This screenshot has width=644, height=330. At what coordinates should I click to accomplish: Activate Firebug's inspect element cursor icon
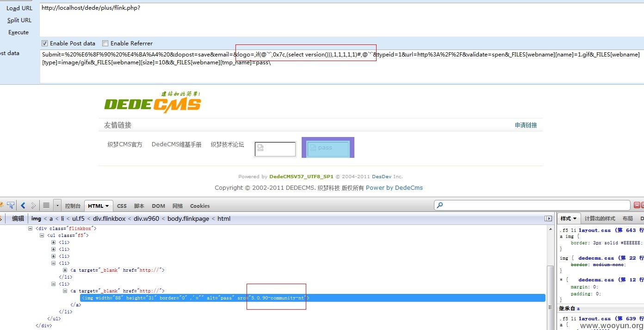click(x=10, y=205)
